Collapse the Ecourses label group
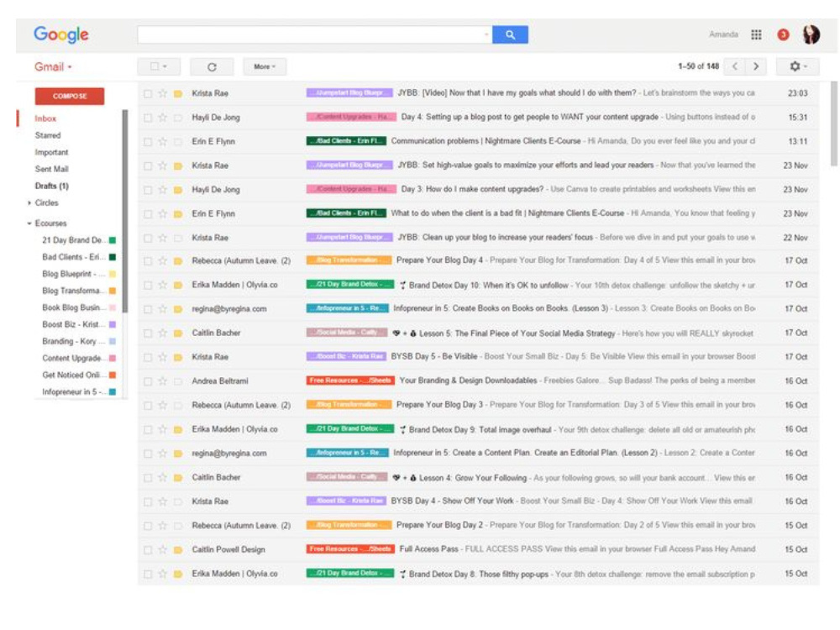 pyautogui.click(x=29, y=223)
